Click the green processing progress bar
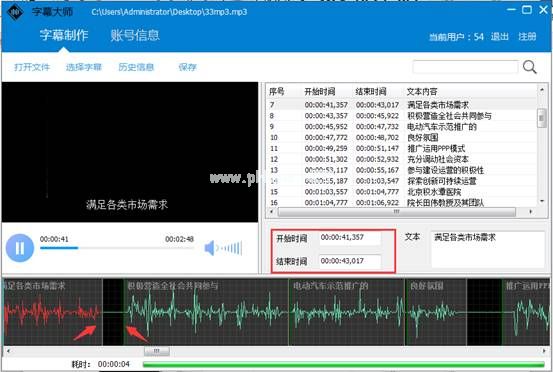553x372 pixels. click(x=344, y=364)
